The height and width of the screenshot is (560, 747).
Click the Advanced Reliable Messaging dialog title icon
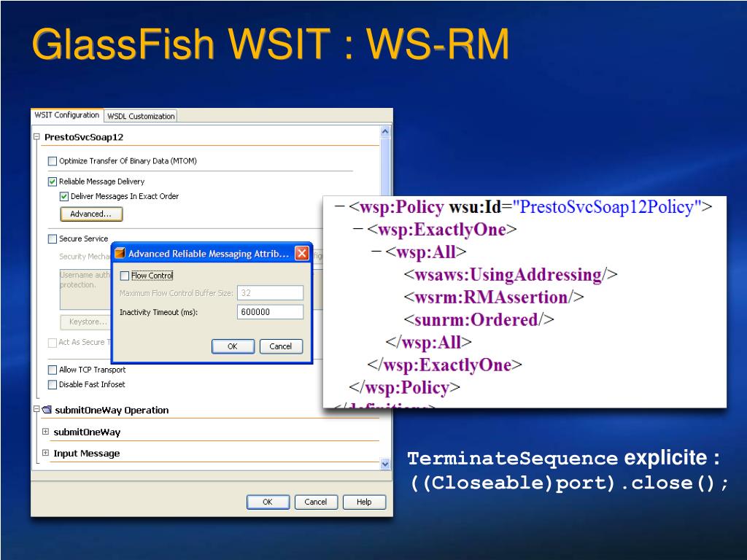pyautogui.click(x=120, y=253)
